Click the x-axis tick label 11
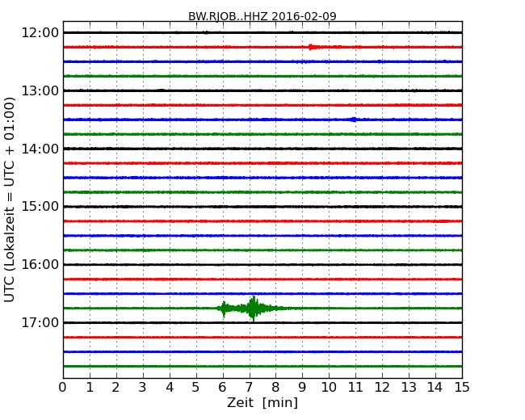Image resolution: width=525 pixels, height=420 pixels. (355, 388)
